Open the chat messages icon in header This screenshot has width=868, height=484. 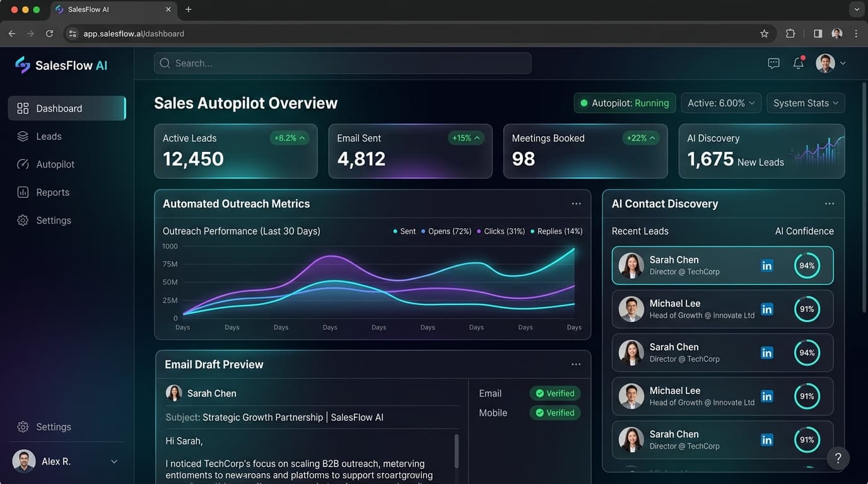(x=773, y=63)
